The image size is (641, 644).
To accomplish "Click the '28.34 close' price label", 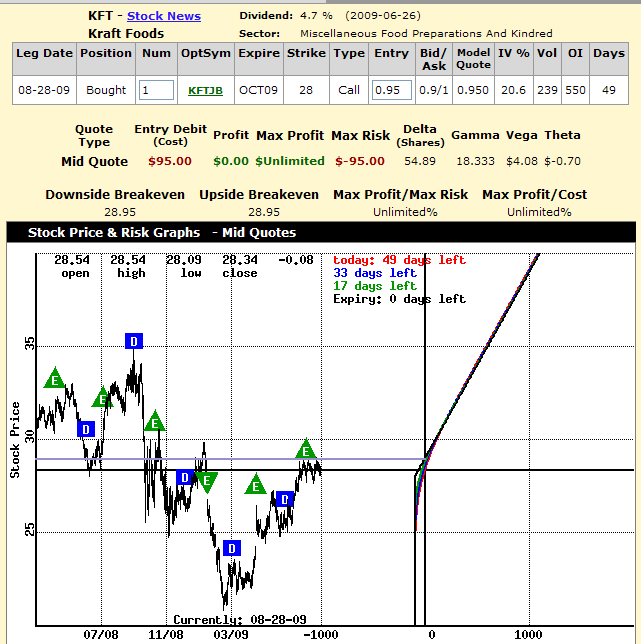I will [240, 266].
